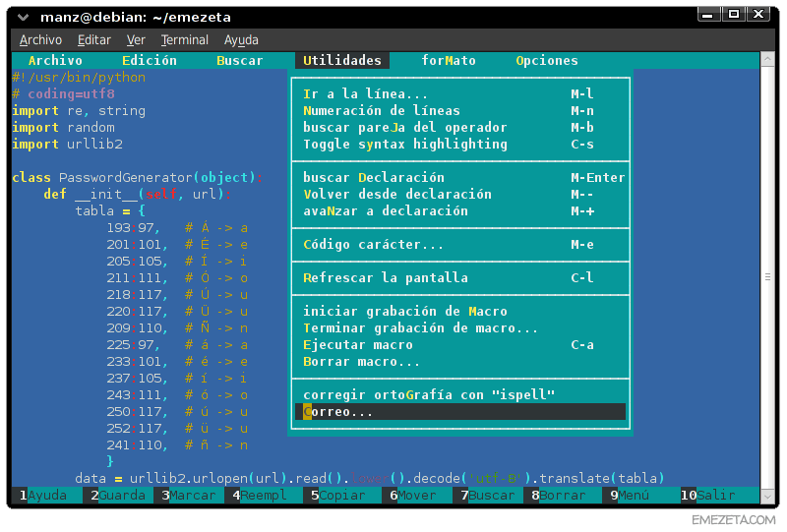Image resolution: width=787 pixels, height=532 pixels.
Task: Close the highlighted Utilidades menu
Action: pyautogui.click(x=342, y=61)
